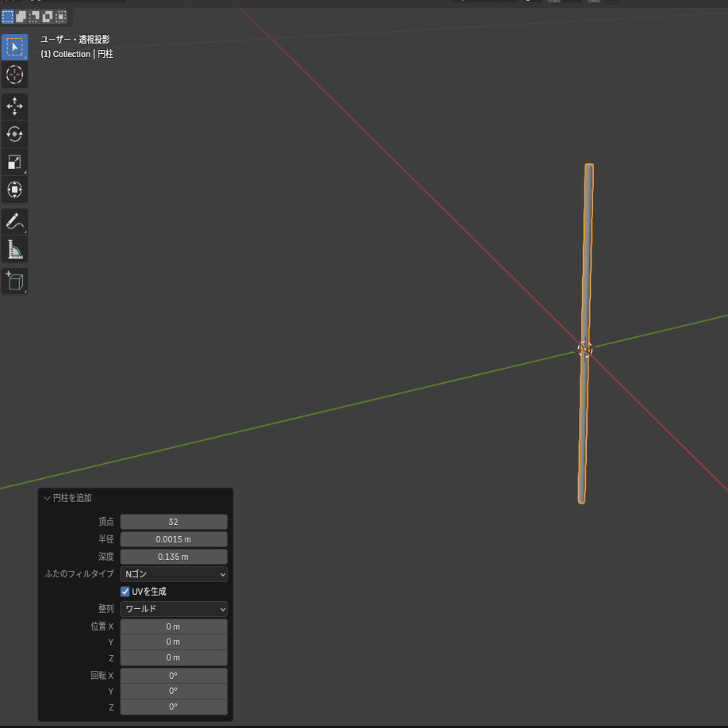Choose the Set new selection mode icon
The width and height of the screenshot is (728, 728).
pyautogui.click(x=8, y=17)
